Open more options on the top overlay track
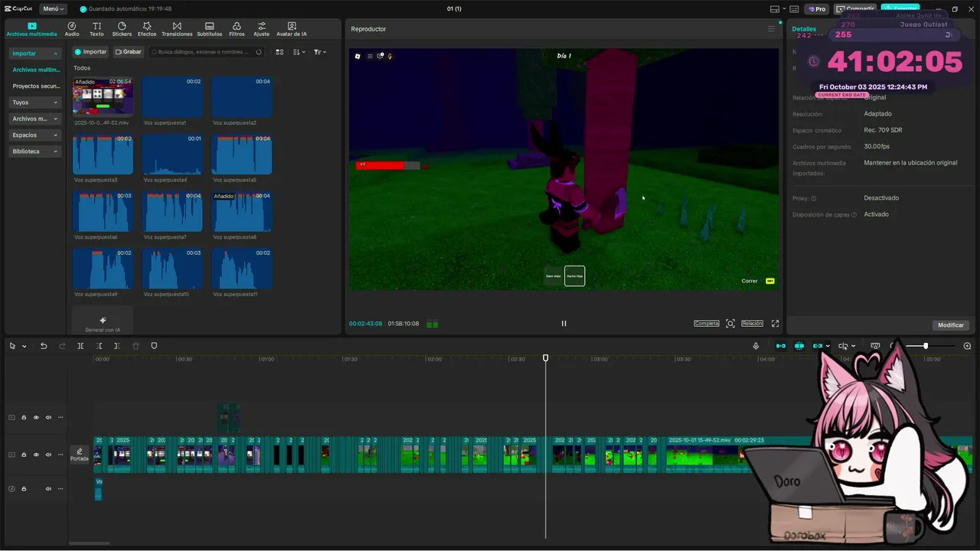Screen dimensions: 980x551 point(60,418)
